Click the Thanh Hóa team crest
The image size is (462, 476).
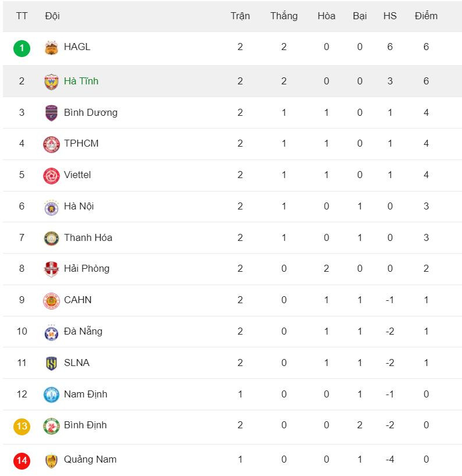52,238
